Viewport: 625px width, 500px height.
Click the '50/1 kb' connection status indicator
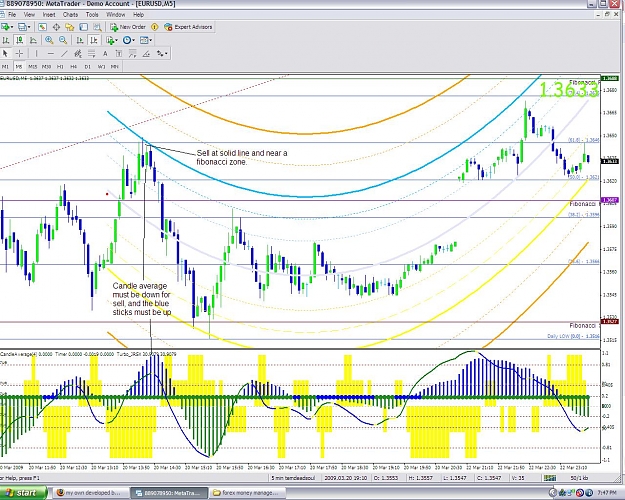[x=578, y=478]
